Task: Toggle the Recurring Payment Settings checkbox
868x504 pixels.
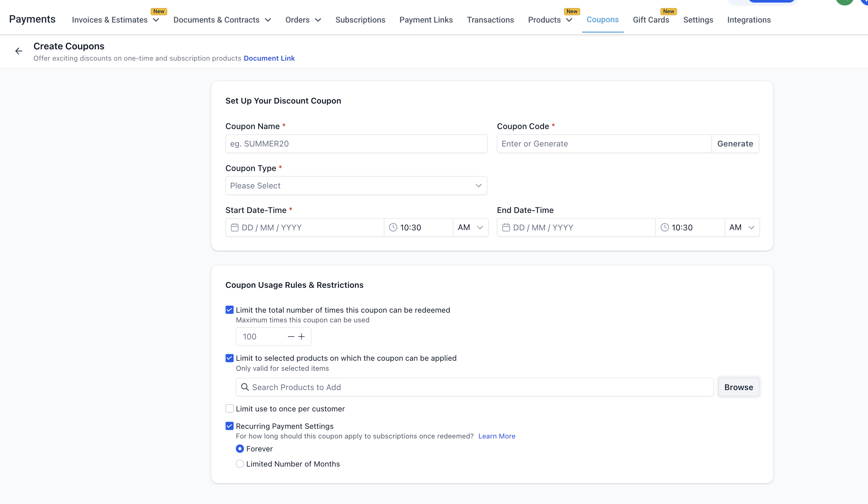Action: point(229,426)
